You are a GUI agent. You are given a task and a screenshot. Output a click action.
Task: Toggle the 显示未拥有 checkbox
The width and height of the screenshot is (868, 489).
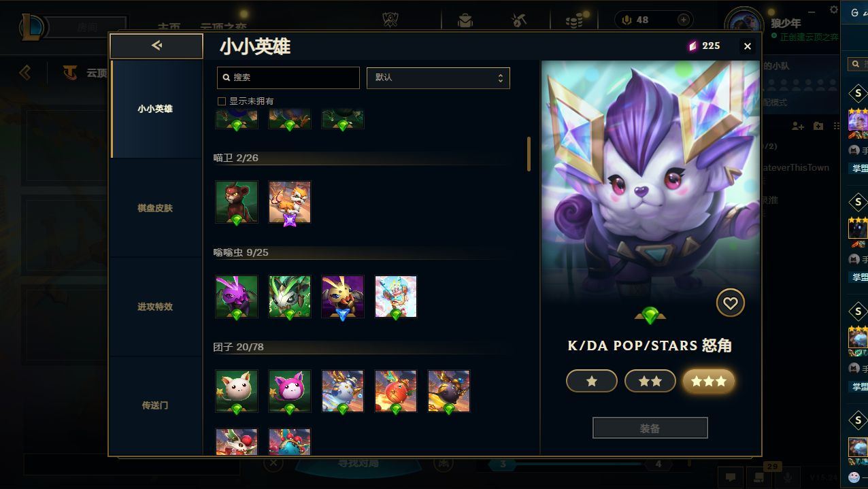pyautogui.click(x=221, y=101)
